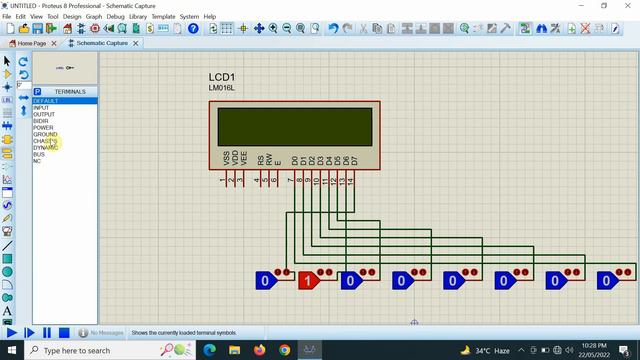Click the Y-Mirror vertical flip icon
This screenshot has width=640, height=360.
23,110
